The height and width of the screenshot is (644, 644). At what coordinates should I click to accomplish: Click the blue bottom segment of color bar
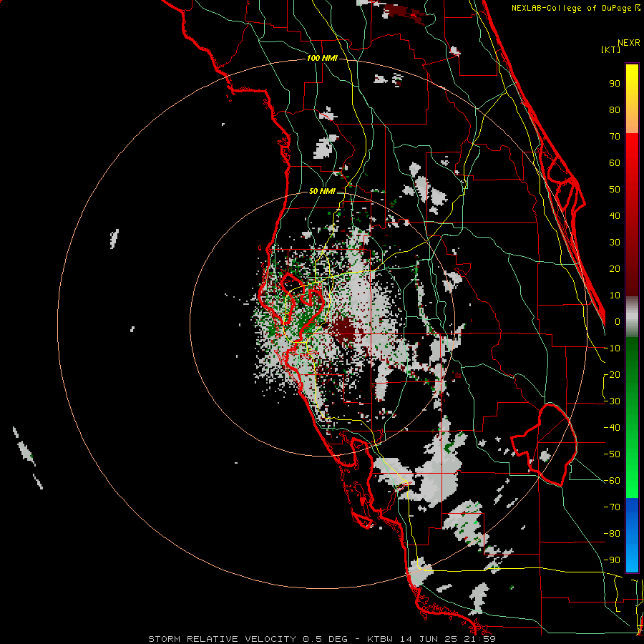coord(632,535)
